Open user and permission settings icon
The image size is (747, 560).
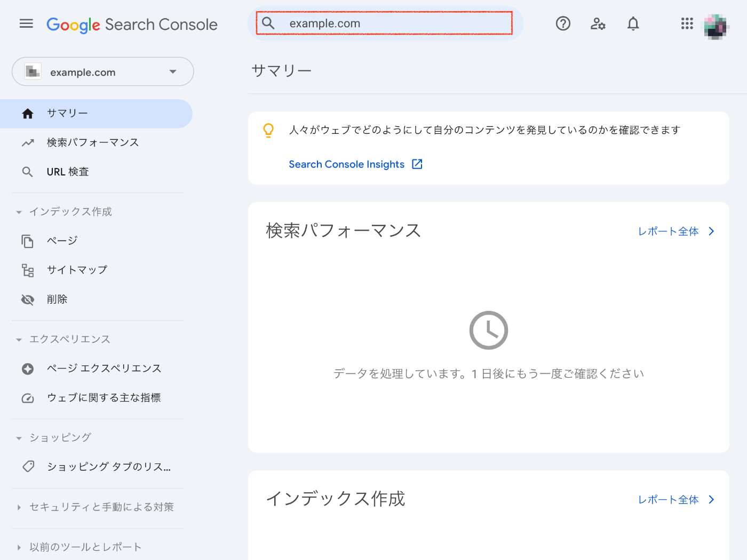[x=598, y=23]
